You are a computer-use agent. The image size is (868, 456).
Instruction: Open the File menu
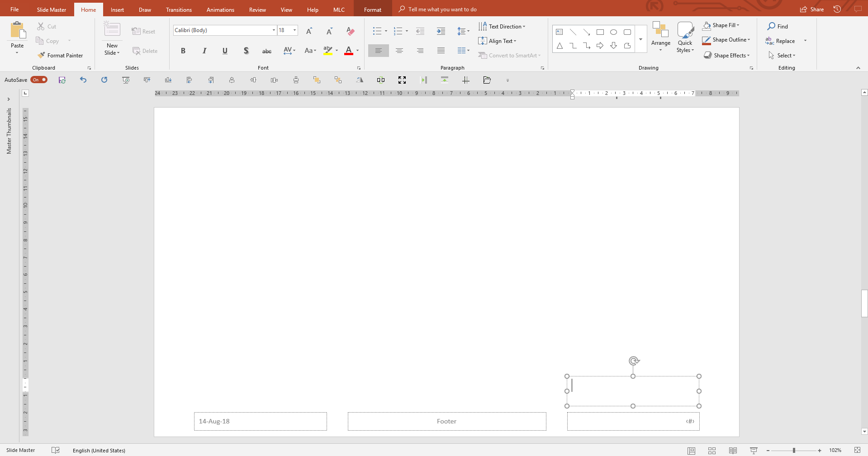coord(14,9)
